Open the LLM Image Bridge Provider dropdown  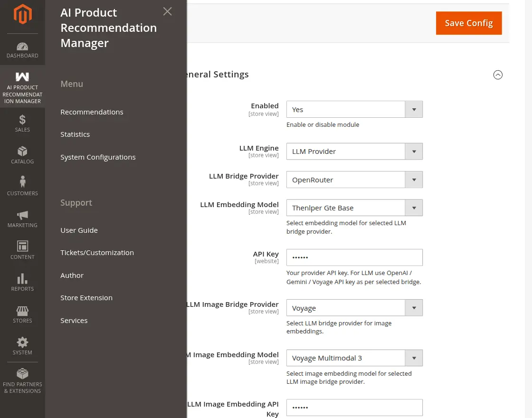354,308
